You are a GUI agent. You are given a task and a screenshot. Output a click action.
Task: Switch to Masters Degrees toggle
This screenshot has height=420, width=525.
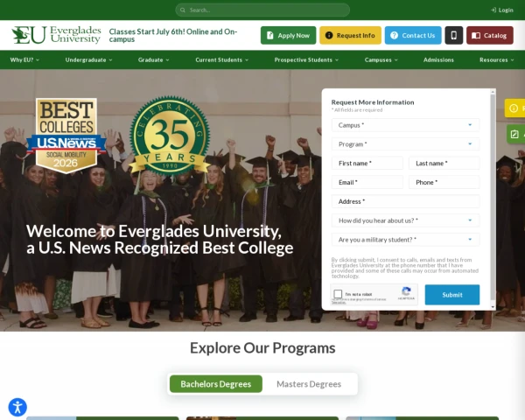click(x=309, y=384)
